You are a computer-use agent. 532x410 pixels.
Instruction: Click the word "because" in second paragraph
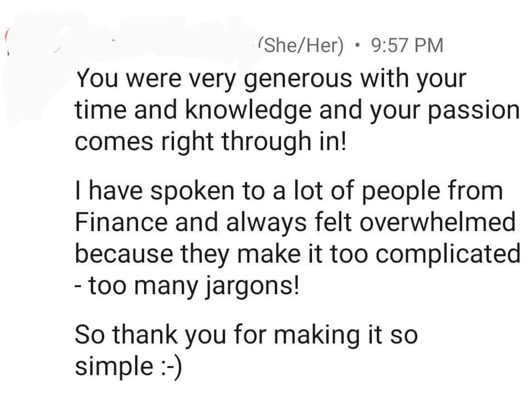tap(124, 254)
